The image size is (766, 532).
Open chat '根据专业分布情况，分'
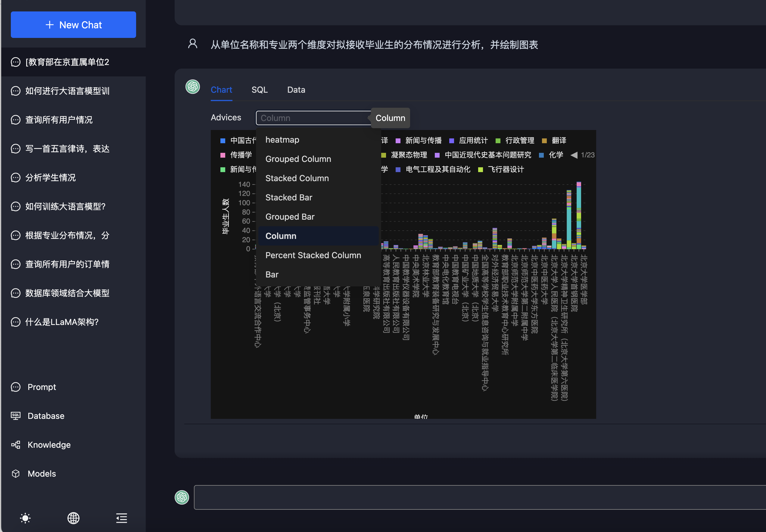[73, 235]
